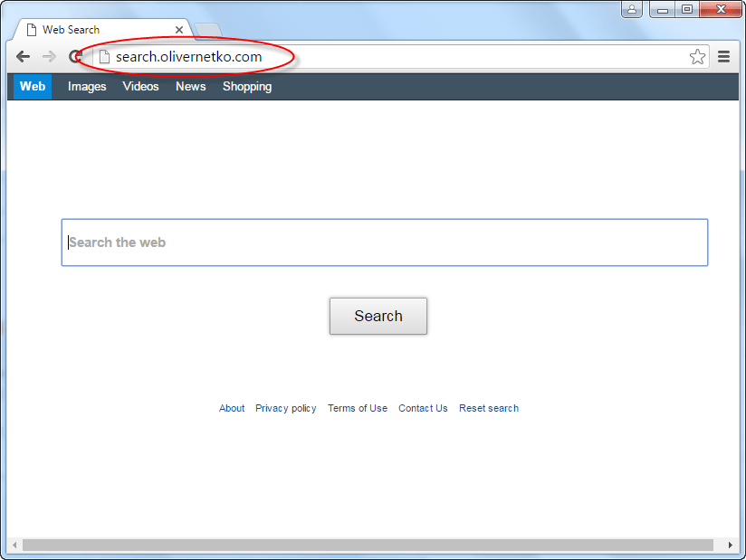
Task: Click the address bar showing search.olivernetko.com
Action: (399, 57)
